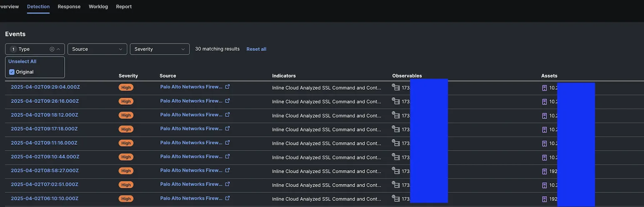The width and height of the screenshot is (644, 207).
Task: Open event 2025-04-02T08:58:27.000Z
Action: (45, 170)
